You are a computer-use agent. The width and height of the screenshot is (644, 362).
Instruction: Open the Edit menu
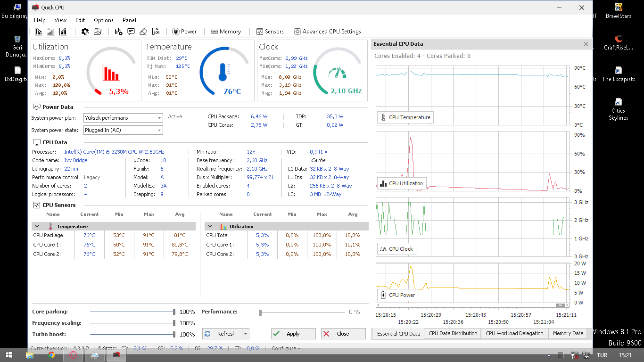pyautogui.click(x=80, y=20)
